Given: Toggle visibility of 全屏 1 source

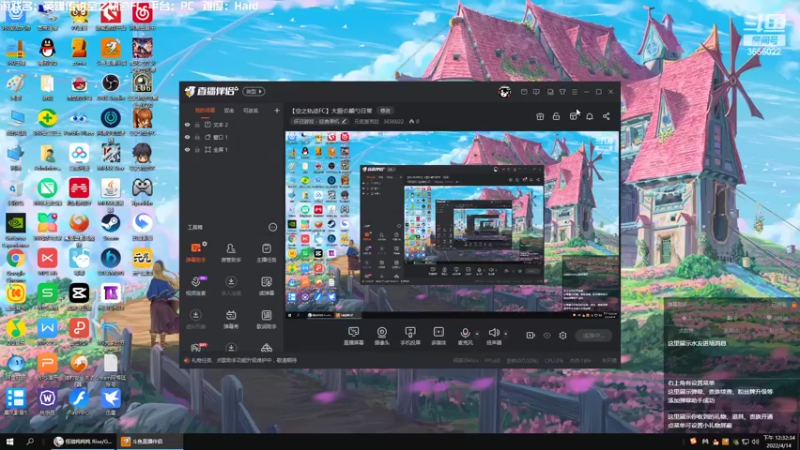Looking at the screenshot, I should click(187, 150).
